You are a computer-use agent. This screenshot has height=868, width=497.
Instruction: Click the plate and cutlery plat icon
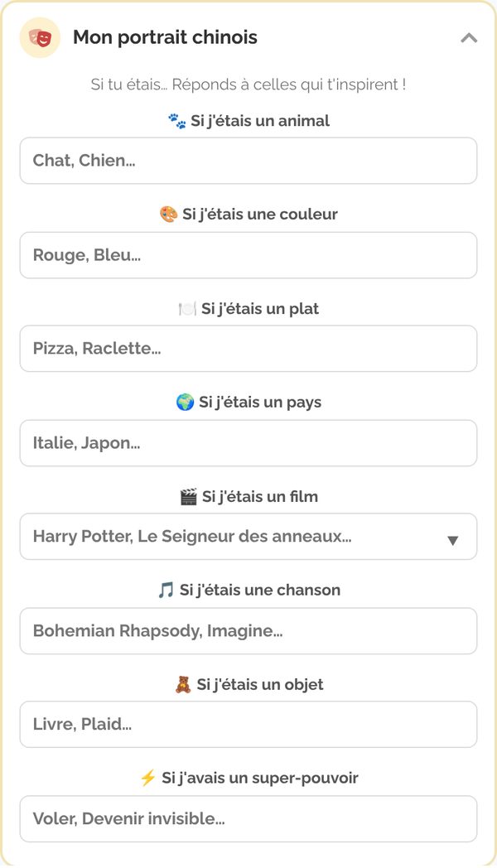pyautogui.click(x=187, y=309)
